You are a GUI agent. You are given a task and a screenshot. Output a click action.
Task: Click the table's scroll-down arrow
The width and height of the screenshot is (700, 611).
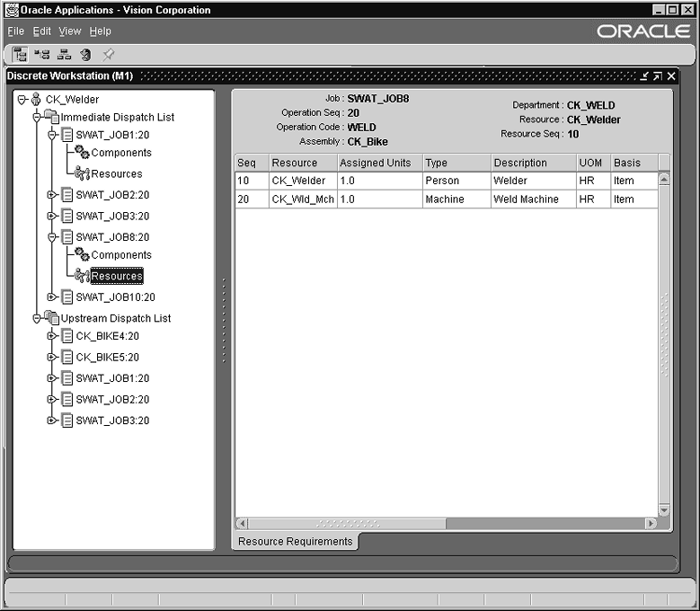tap(664, 509)
